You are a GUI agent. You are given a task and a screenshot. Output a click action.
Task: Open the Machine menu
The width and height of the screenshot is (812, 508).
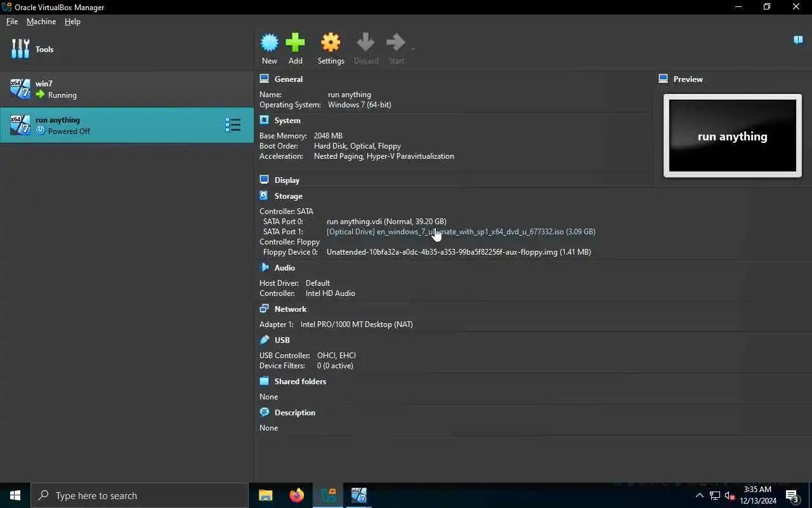tap(41, 22)
